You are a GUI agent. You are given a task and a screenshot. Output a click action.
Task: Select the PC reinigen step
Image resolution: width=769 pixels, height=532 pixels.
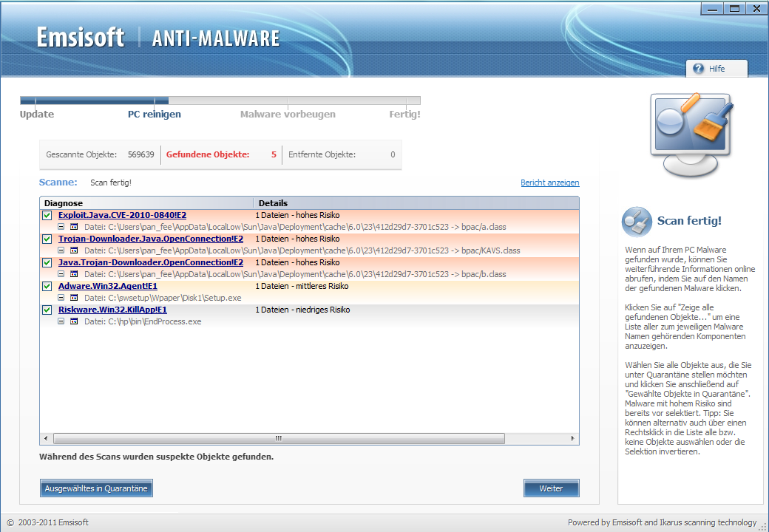point(155,114)
